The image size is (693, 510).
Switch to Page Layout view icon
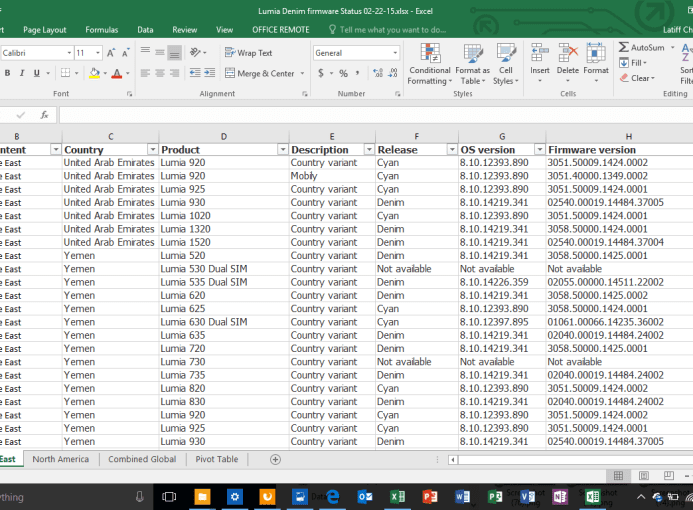(x=644, y=476)
